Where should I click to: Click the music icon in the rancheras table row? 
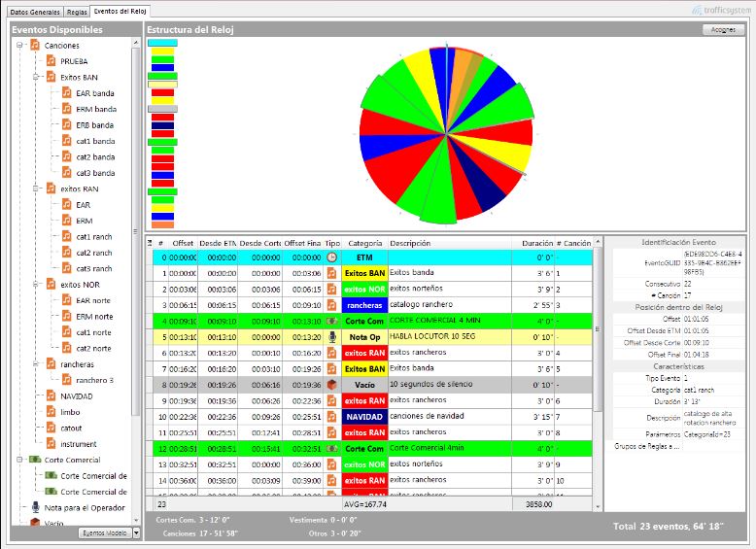click(x=332, y=305)
